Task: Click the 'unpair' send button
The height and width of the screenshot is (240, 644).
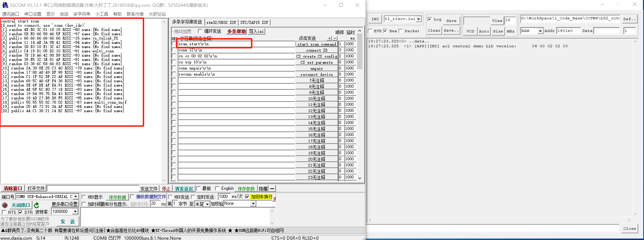Action: click(316, 68)
